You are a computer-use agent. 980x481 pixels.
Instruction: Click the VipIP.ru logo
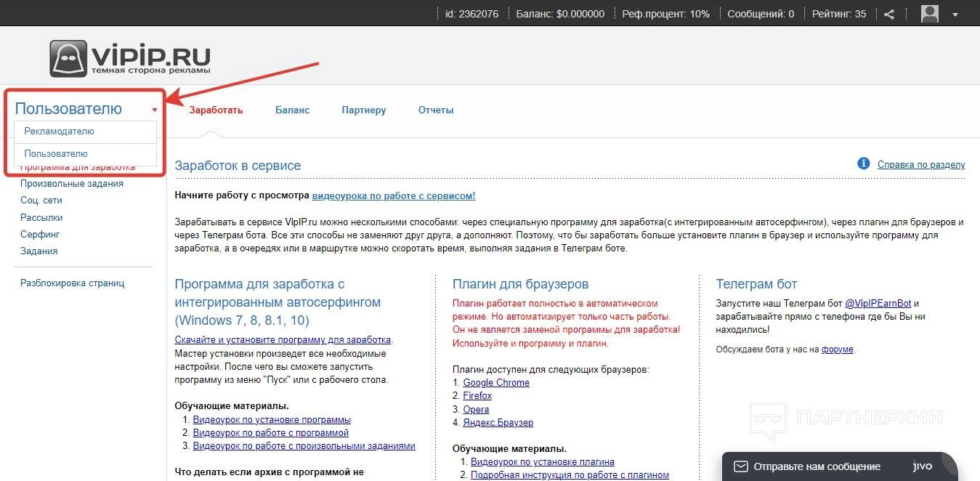(131, 58)
